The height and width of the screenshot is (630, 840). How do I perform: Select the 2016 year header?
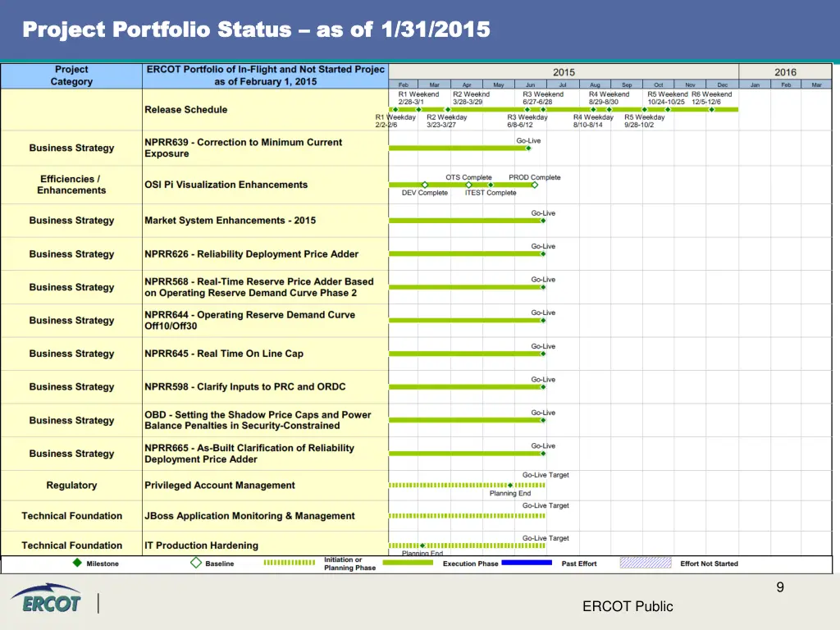click(785, 72)
